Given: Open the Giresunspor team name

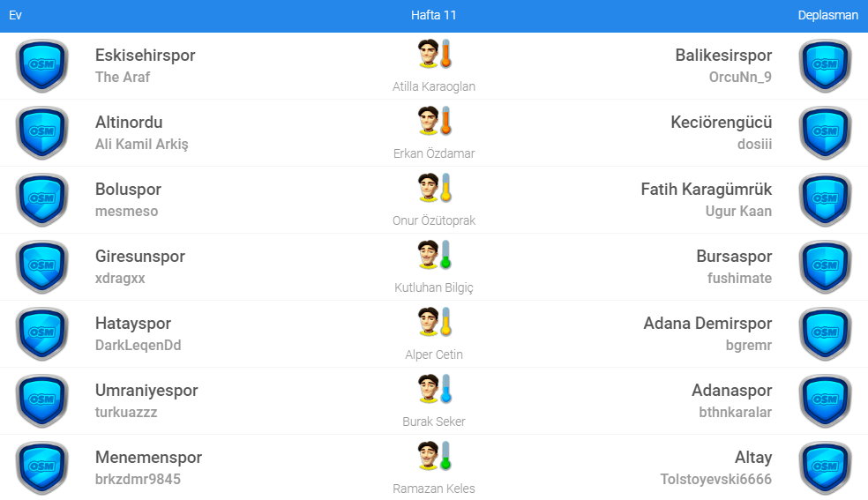Looking at the screenshot, I should pyautogui.click(x=140, y=257).
